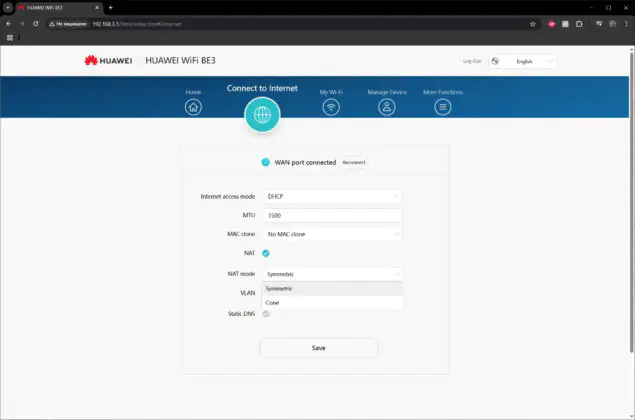Reload the page with the refresh icon
The width and height of the screenshot is (635, 420).
pyautogui.click(x=36, y=24)
